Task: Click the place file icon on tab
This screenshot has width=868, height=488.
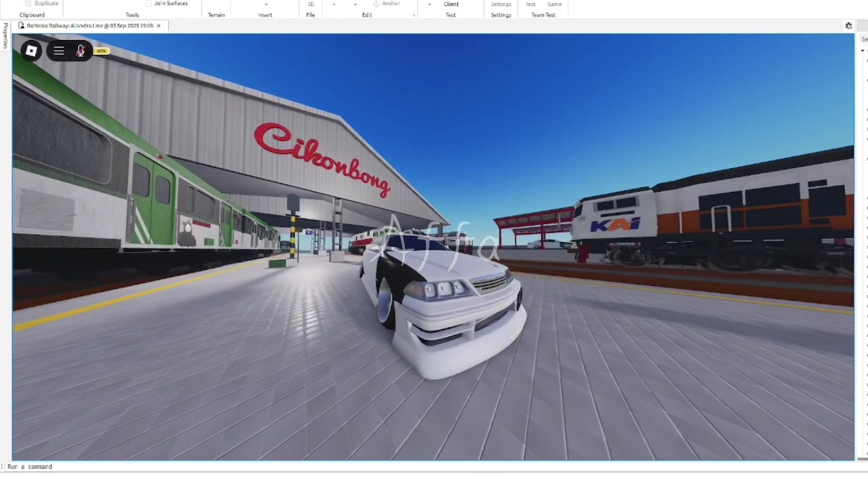Action: 22,26
